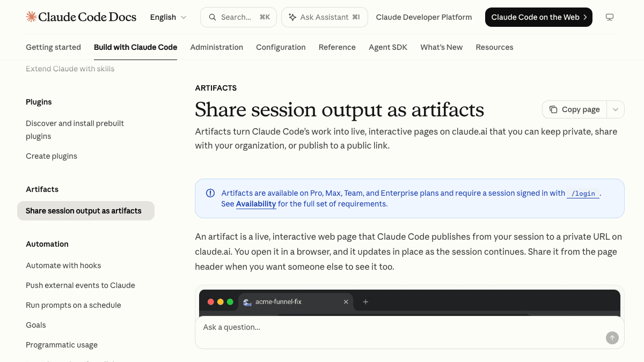This screenshot has height=362, width=644.
Task: Follow the Availability link in the notice
Action: pyautogui.click(x=256, y=204)
